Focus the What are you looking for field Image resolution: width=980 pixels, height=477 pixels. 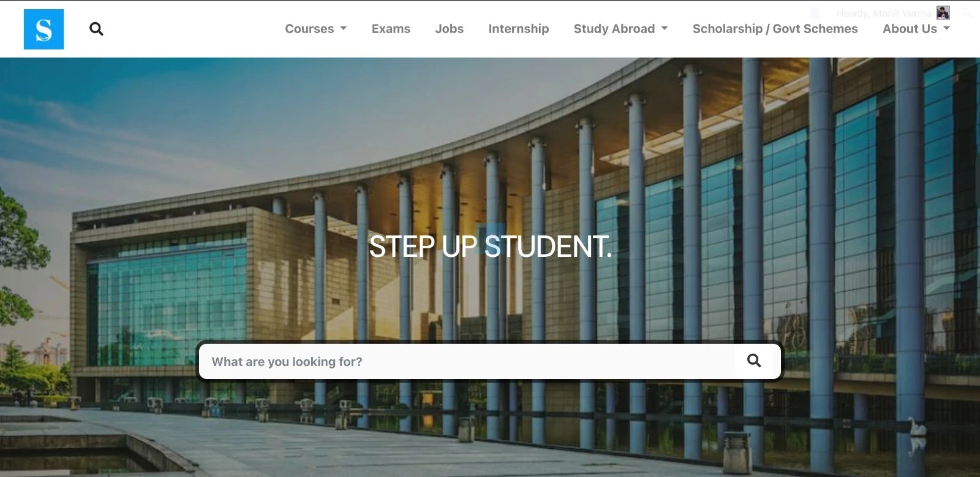467,361
